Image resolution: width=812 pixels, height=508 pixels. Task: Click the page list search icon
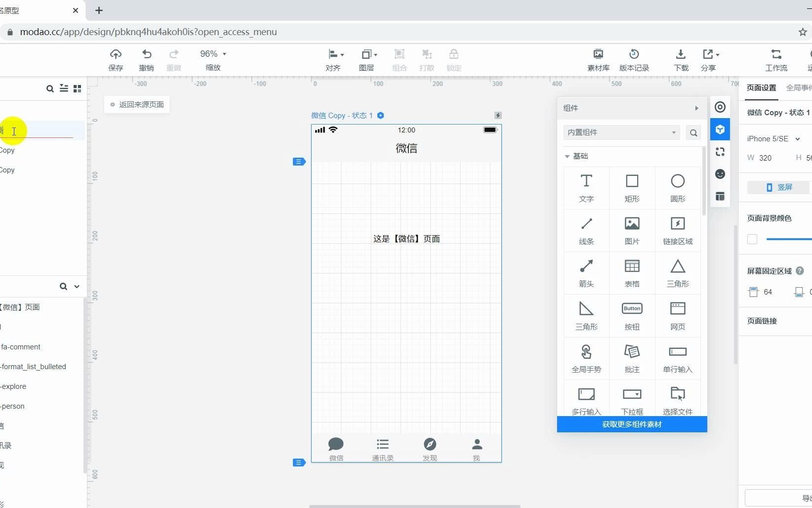point(50,89)
